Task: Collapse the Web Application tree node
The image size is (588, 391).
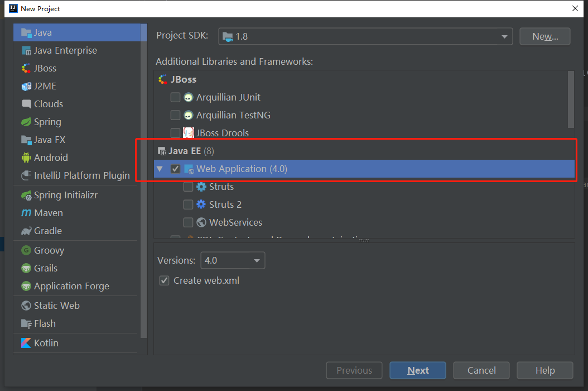Action: [x=160, y=169]
